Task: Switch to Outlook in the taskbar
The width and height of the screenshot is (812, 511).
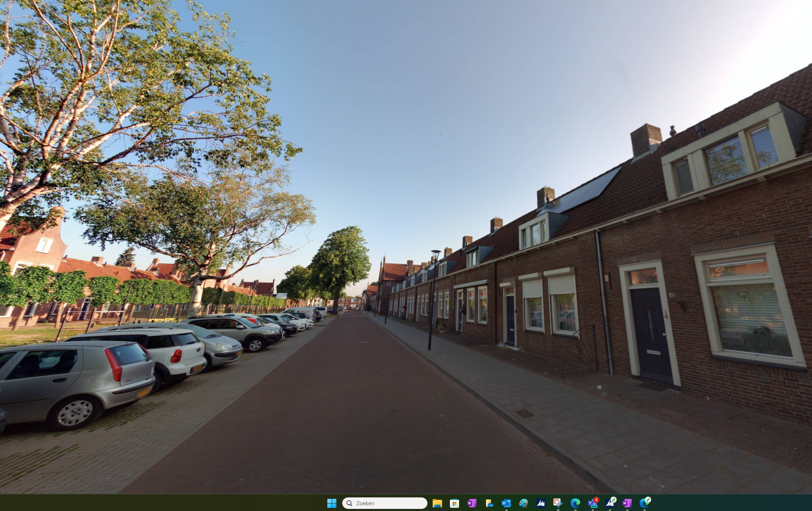Action: click(x=506, y=503)
